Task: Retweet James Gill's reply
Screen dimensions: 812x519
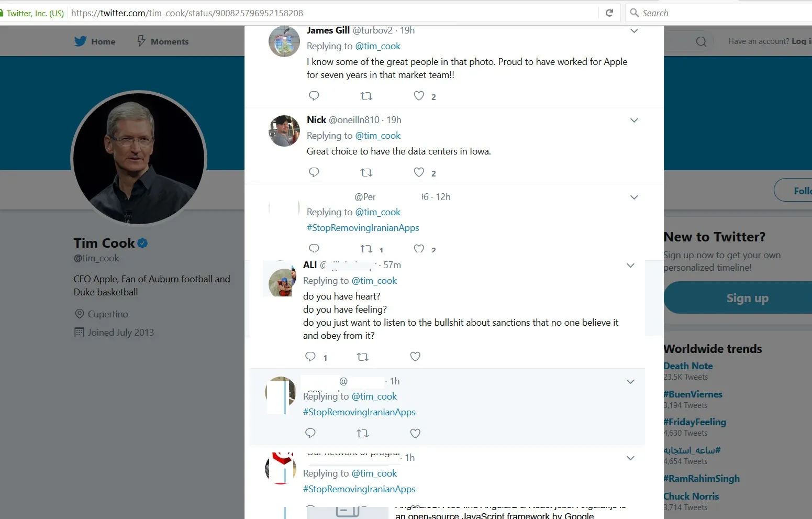Action: coord(366,96)
